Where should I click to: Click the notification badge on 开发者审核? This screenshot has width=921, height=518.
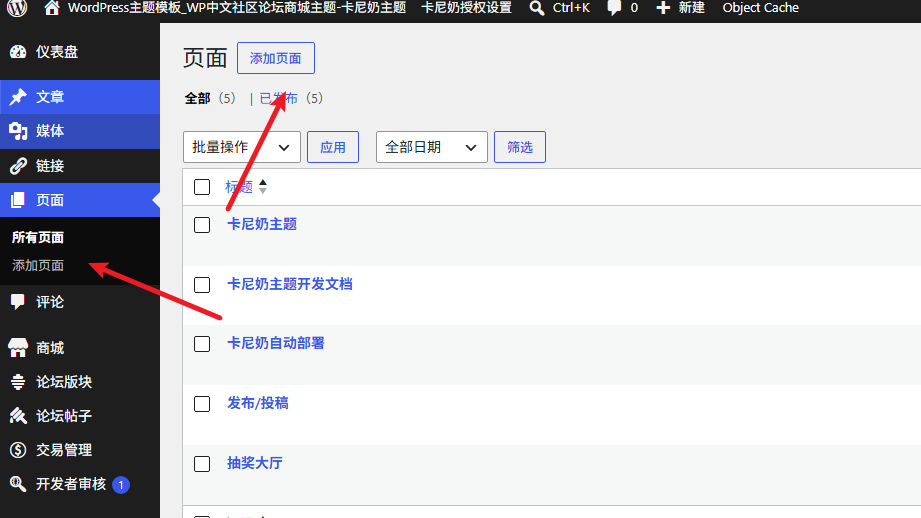coord(121,485)
